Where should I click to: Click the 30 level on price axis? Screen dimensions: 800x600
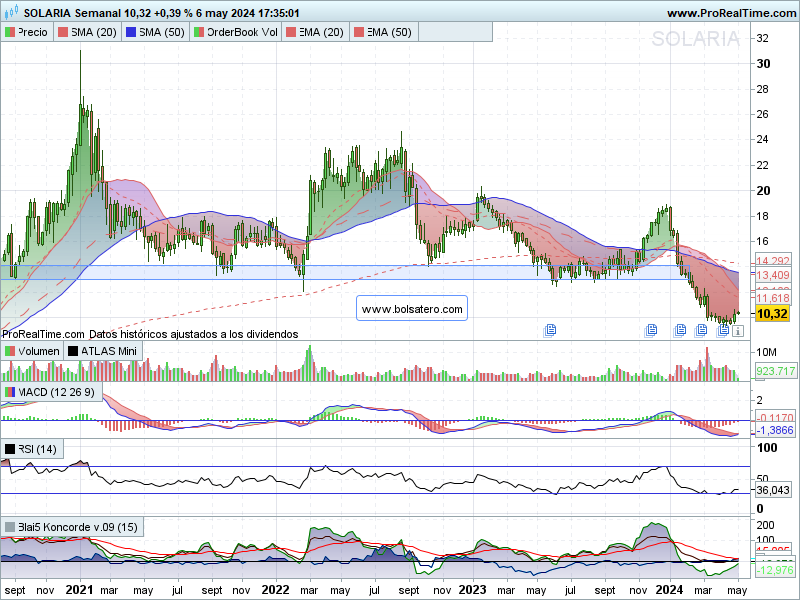click(x=763, y=64)
